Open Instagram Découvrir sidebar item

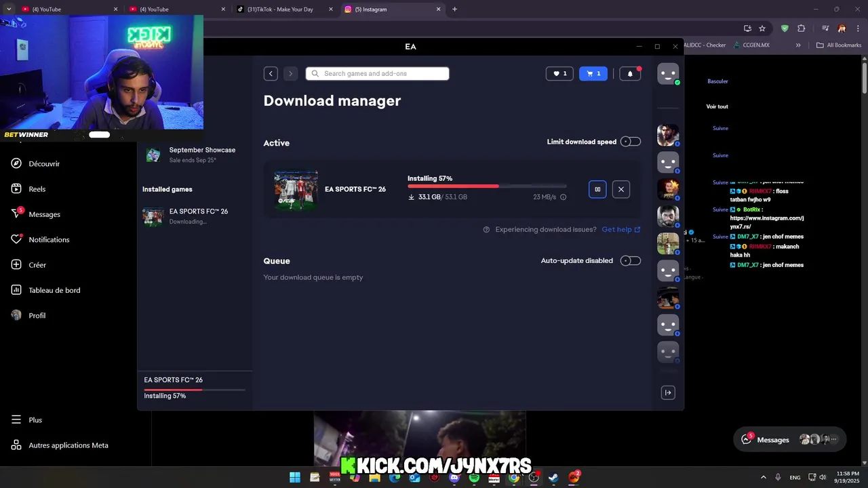(36, 163)
